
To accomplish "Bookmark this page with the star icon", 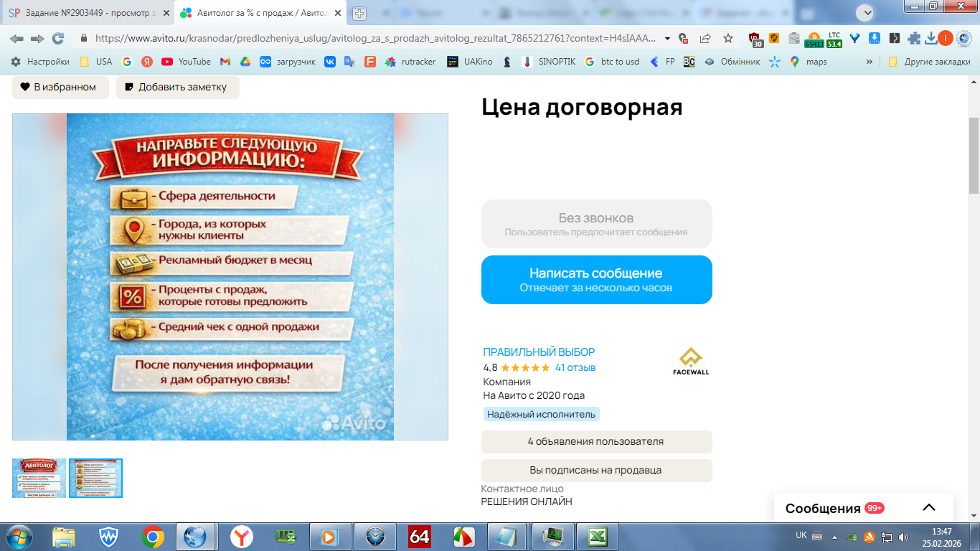I will 728,39.
